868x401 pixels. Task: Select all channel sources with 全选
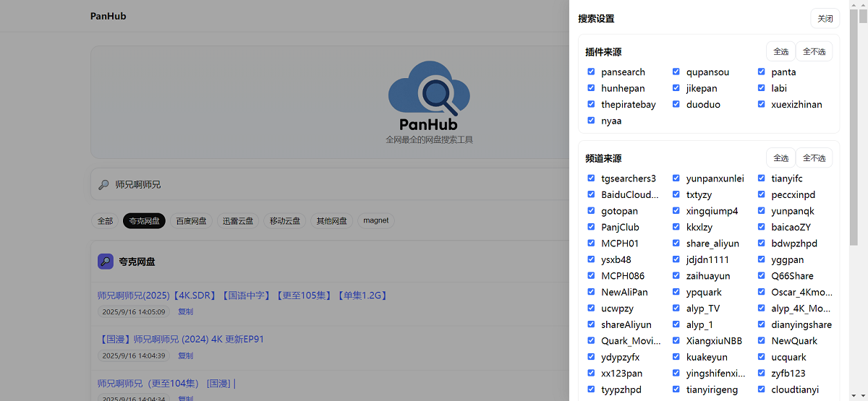click(x=780, y=158)
